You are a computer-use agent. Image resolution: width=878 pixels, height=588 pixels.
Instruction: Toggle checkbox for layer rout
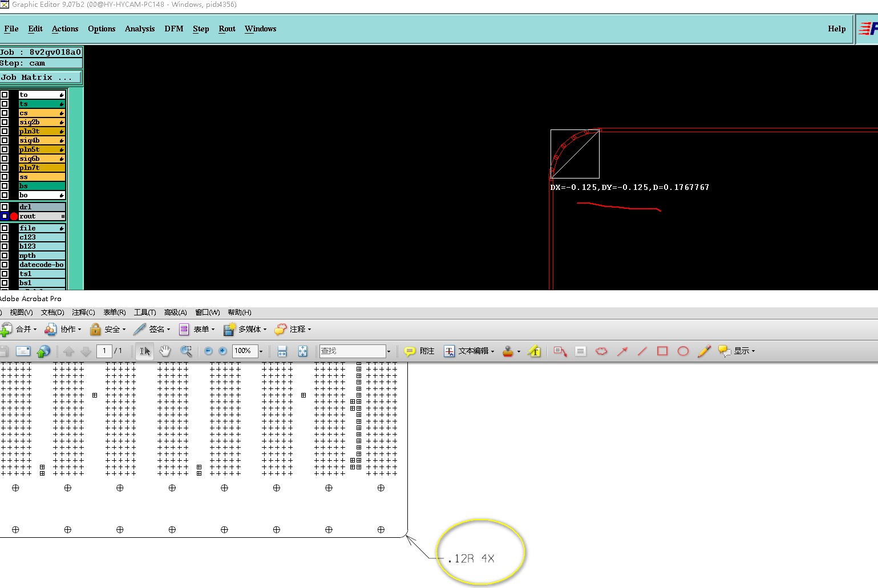(5, 216)
